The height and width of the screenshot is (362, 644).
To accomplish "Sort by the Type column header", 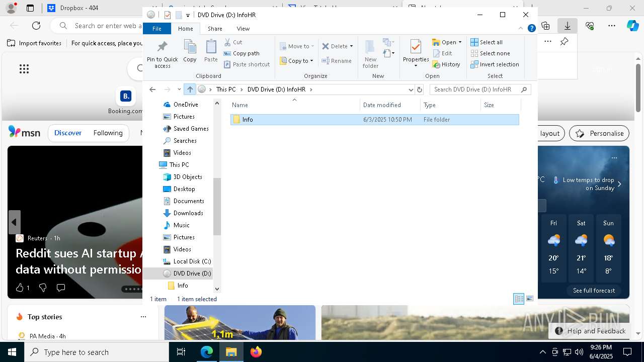I will pyautogui.click(x=450, y=105).
